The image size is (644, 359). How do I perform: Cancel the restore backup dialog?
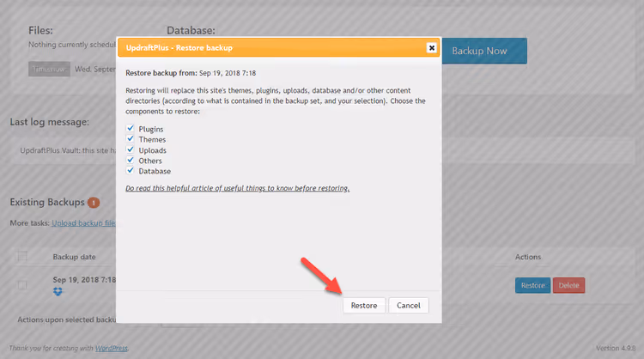point(408,305)
